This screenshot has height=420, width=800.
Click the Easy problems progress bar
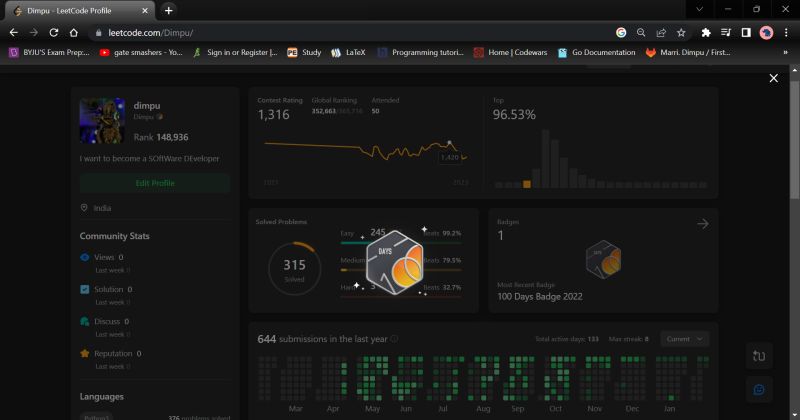[x=401, y=243]
